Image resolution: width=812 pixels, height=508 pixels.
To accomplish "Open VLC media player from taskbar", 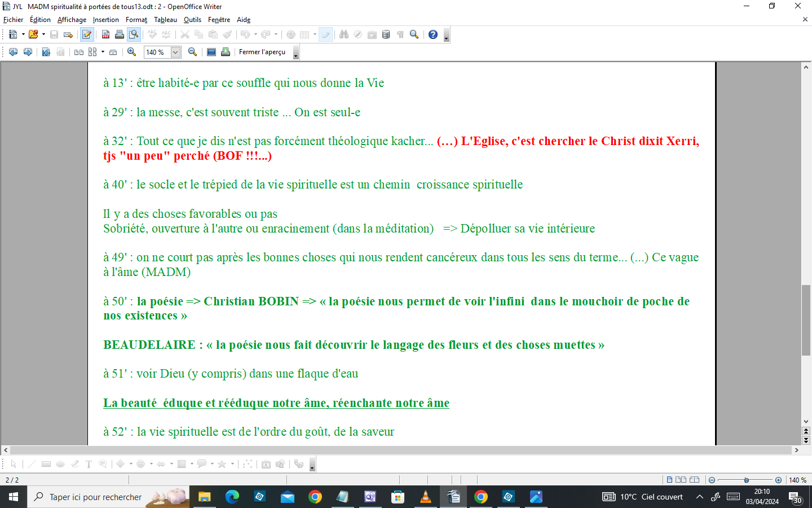I will pyautogui.click(x=426, y=497).
